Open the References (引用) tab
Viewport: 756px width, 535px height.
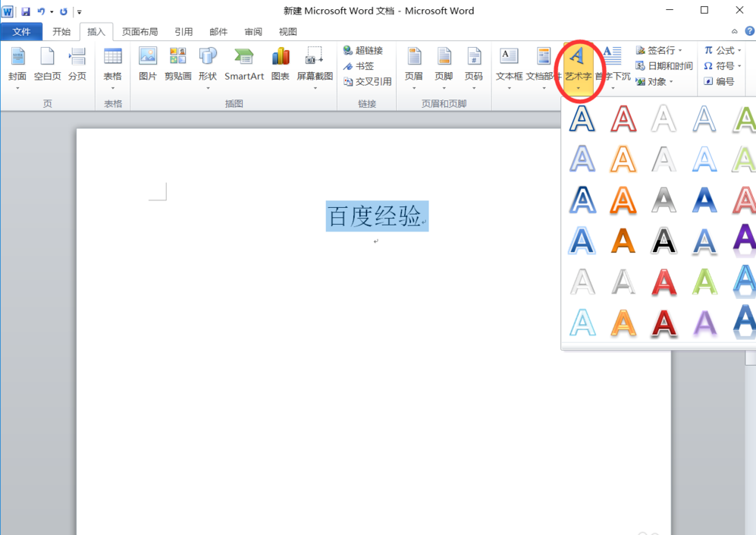[x=184, y=32]
